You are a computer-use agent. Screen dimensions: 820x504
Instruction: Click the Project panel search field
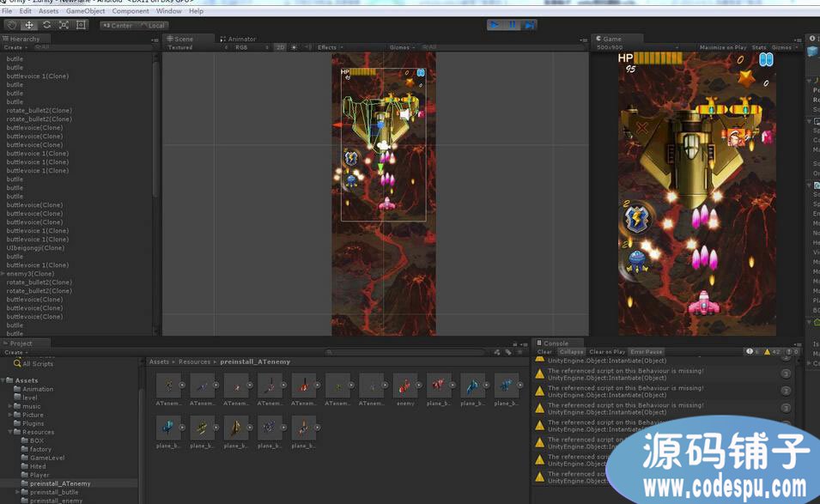[x=405, y=352]
